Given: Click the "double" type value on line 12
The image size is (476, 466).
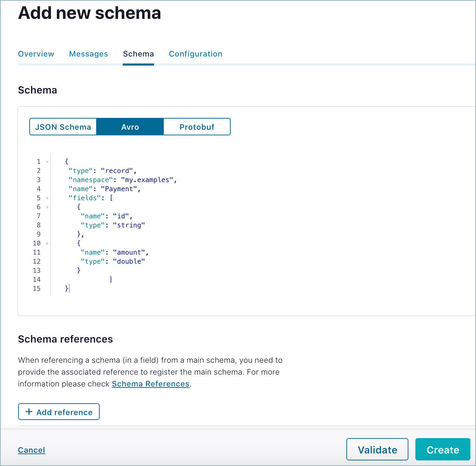Looking at the screenshot, I should tap(129, 262).
